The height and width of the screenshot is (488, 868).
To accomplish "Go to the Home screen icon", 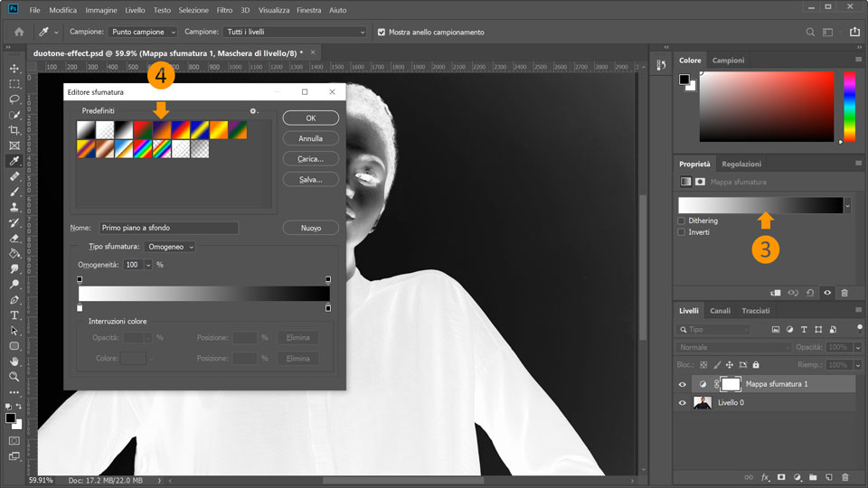I will 19,33.
